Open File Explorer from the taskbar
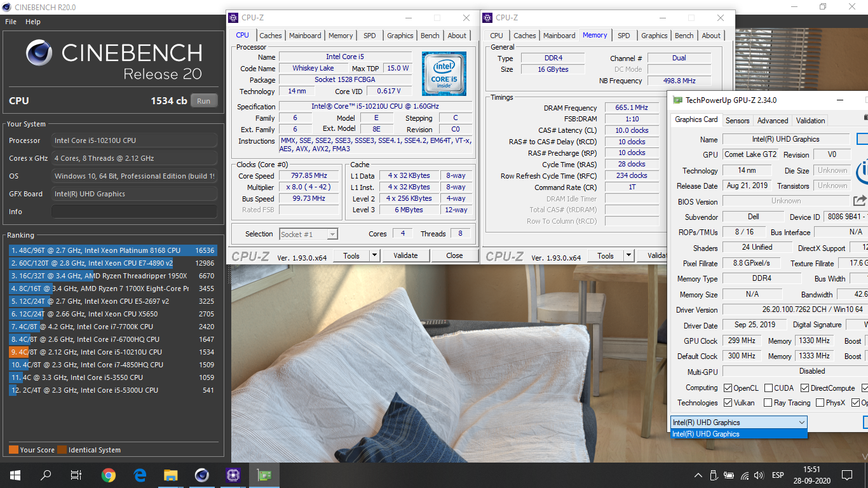The height and width of the screenshot is (488, 868). click(x=170, y=475)
